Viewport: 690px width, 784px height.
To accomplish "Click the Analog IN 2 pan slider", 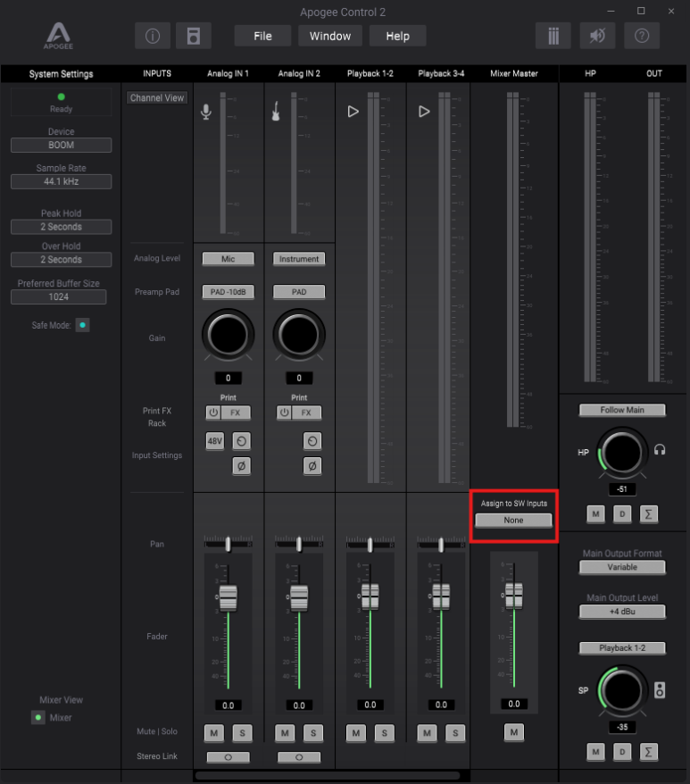I will (x=299, y=544).
